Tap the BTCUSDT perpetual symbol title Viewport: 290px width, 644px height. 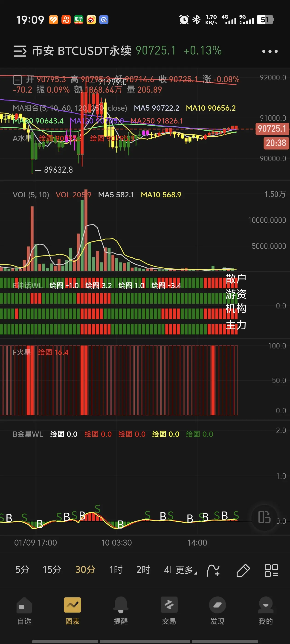pyautogui.click(x=82, y=51)
